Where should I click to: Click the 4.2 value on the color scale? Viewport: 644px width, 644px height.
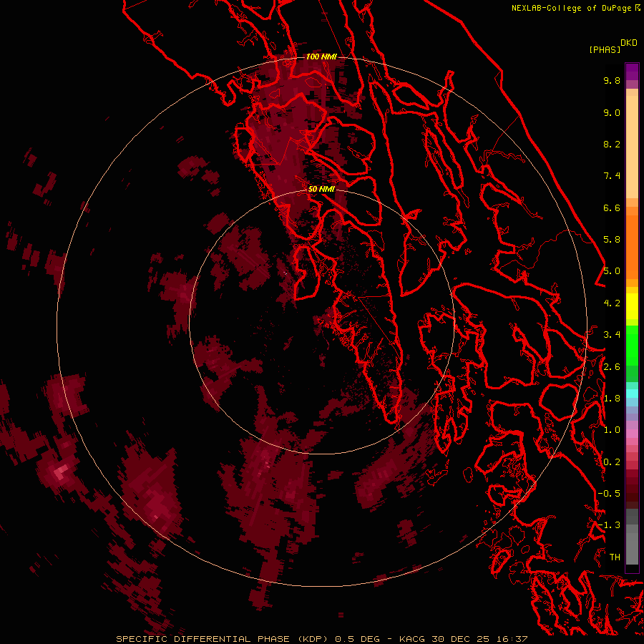612,303
